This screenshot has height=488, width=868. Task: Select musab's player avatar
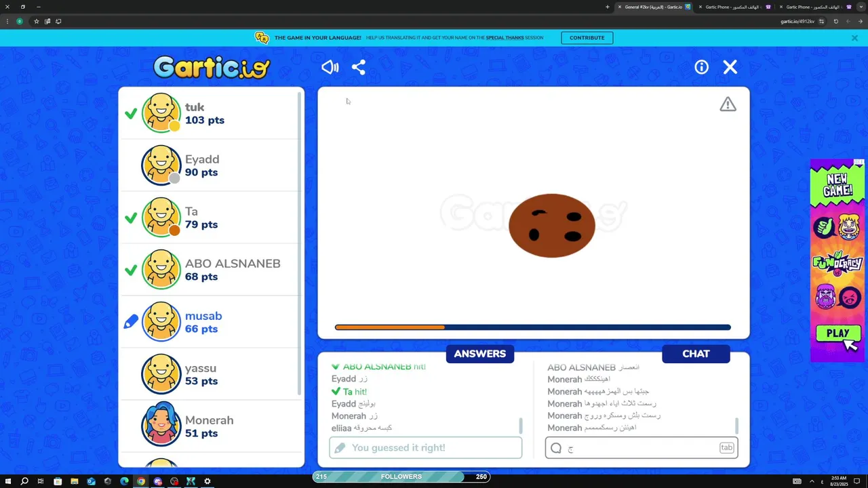(x=161, y=321)
